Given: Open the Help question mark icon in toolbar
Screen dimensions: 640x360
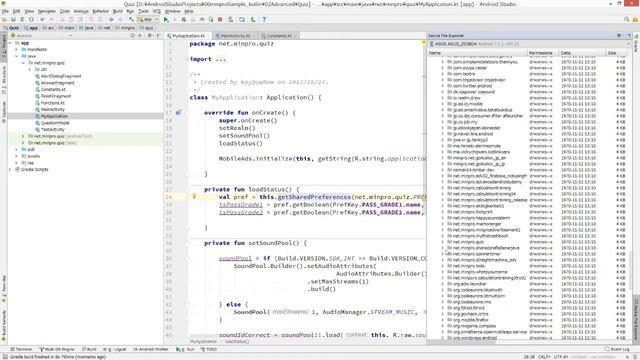Looking at the screenshot, I should 264,20.
